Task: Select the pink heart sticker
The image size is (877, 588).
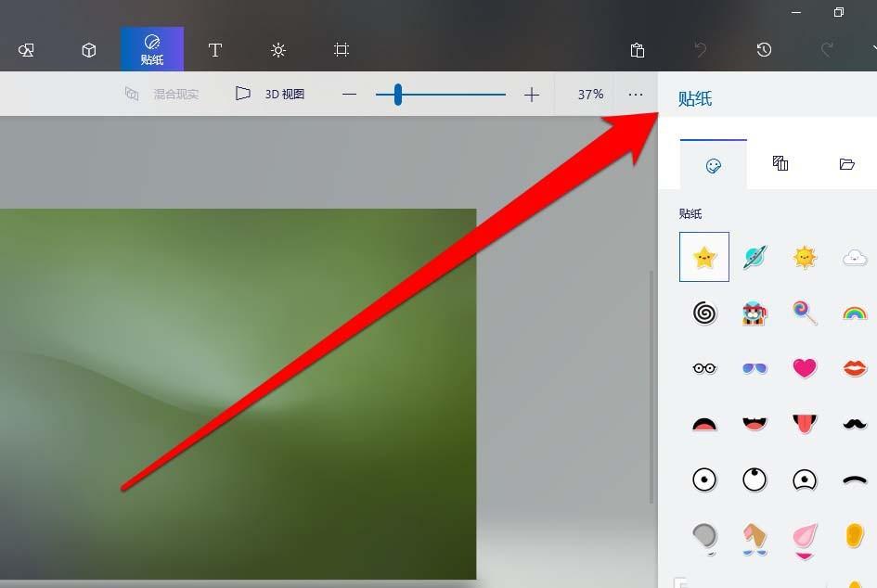Action: point(805,368)
